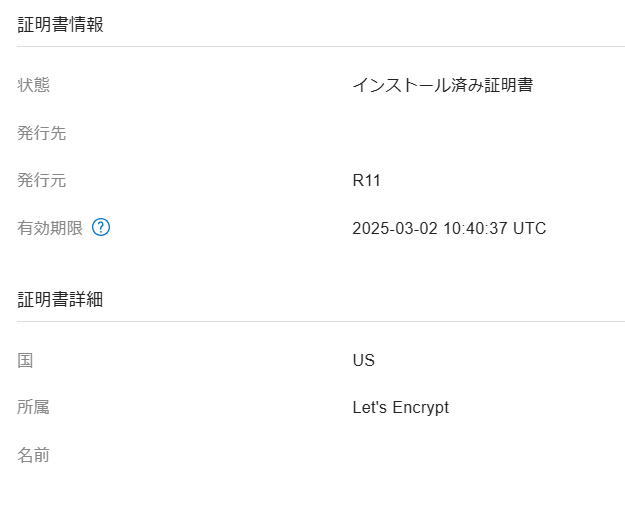Click the 発行先 field label

tap(41, 133)
